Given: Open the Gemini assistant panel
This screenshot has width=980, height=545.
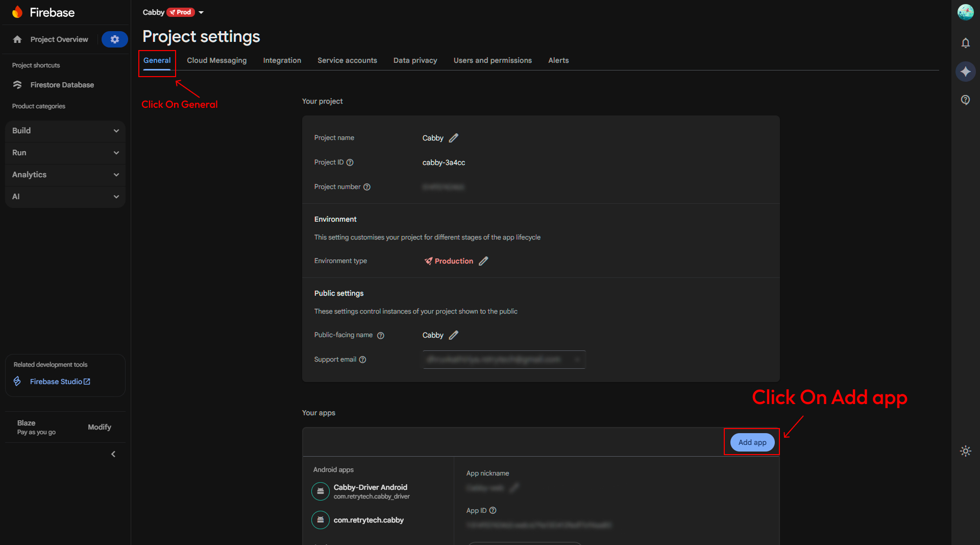Looking at the screenshot, I should 966,72.
